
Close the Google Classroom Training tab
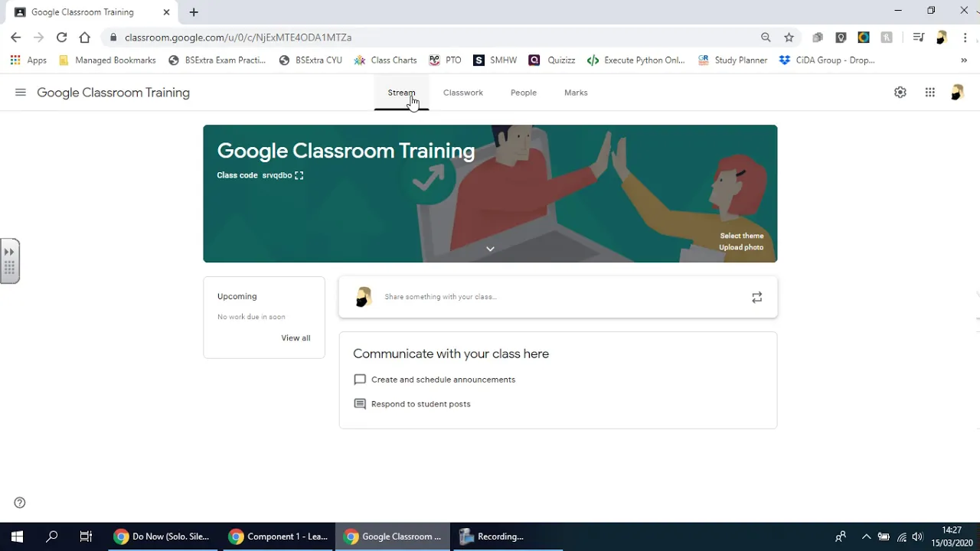point(166,12)
